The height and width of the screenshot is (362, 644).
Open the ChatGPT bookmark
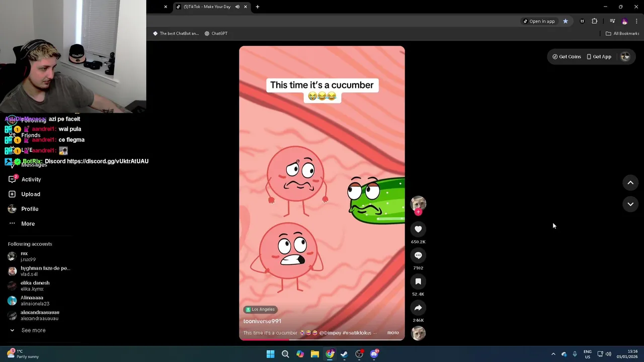pyautogui.click(x=216, y=34)
